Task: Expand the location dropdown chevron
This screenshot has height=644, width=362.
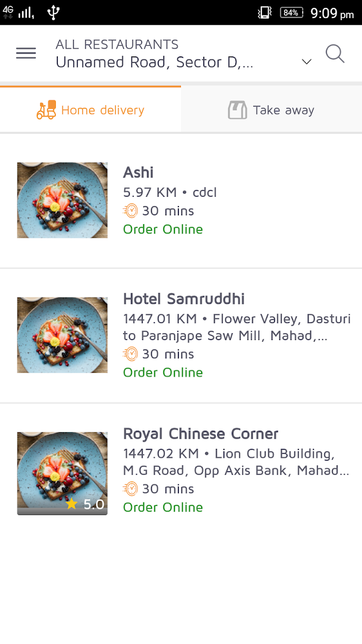Action: pos(307,62)
